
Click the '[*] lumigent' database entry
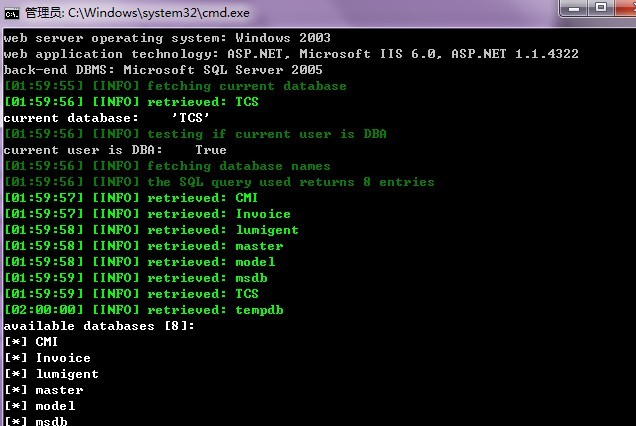tap(51, 374)
